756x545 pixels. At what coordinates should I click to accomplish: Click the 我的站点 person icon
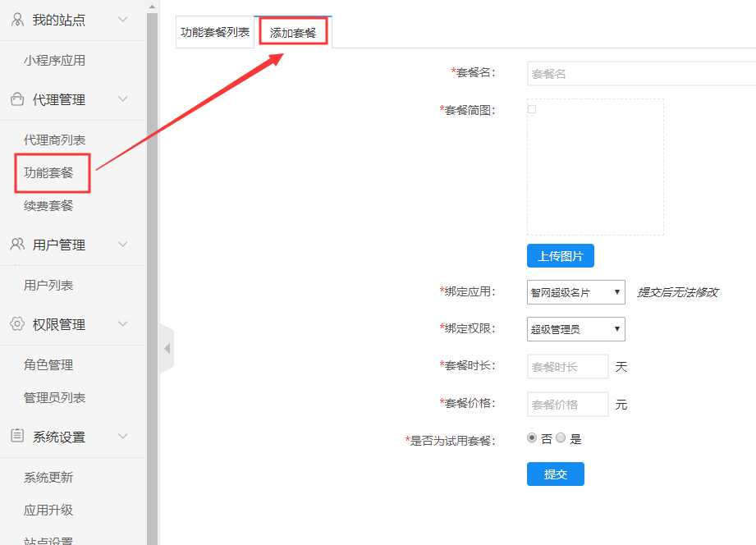click(x=17, y=20)
